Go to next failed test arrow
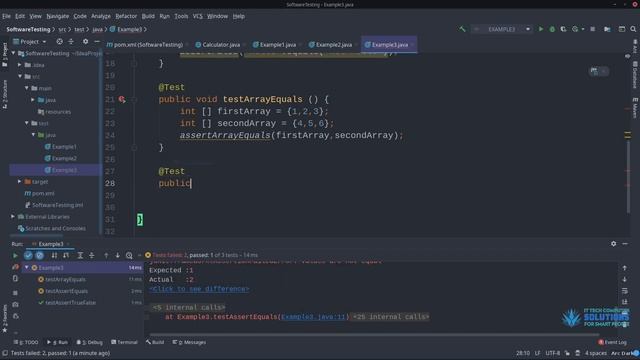 point(118,256)
